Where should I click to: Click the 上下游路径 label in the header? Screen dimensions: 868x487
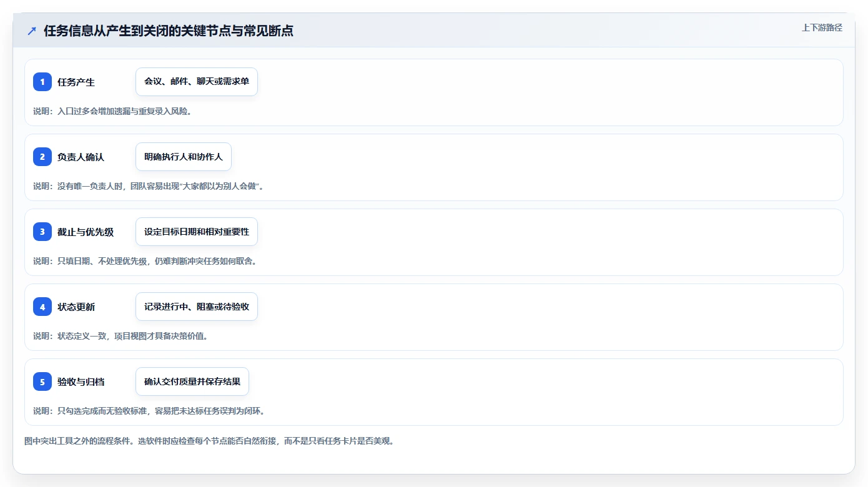pyautogui.click(x=822, y=27)
